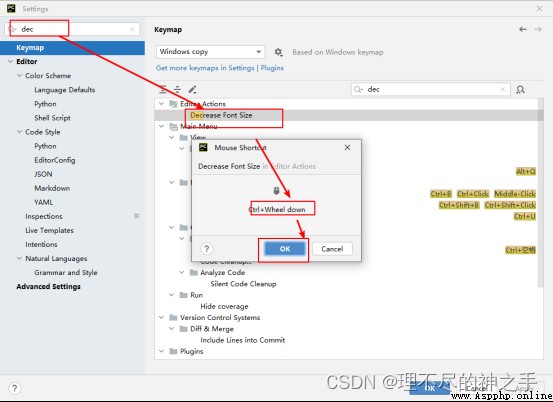Click the keymap list vertical scrollbar
The width and height of the screenshot is (553, 402).
541,194
